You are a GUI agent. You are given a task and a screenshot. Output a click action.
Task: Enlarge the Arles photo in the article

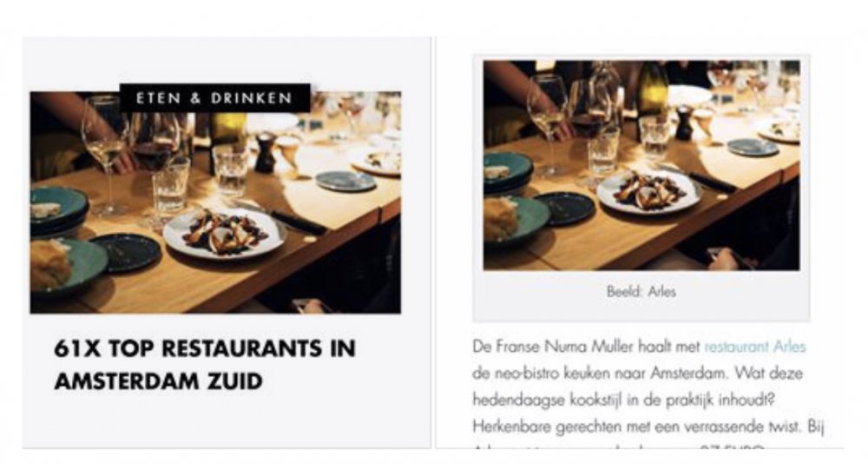tap(641, 165)
